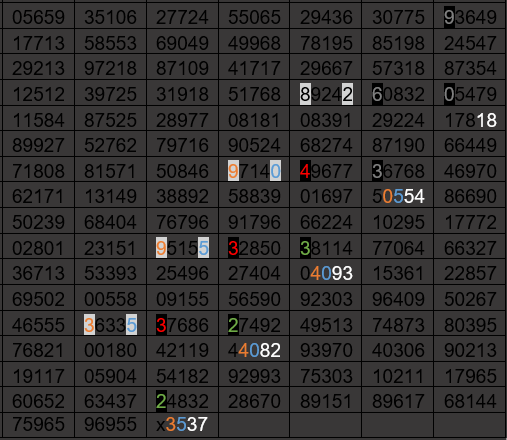Click the cell showing 89242

[326, 94]
